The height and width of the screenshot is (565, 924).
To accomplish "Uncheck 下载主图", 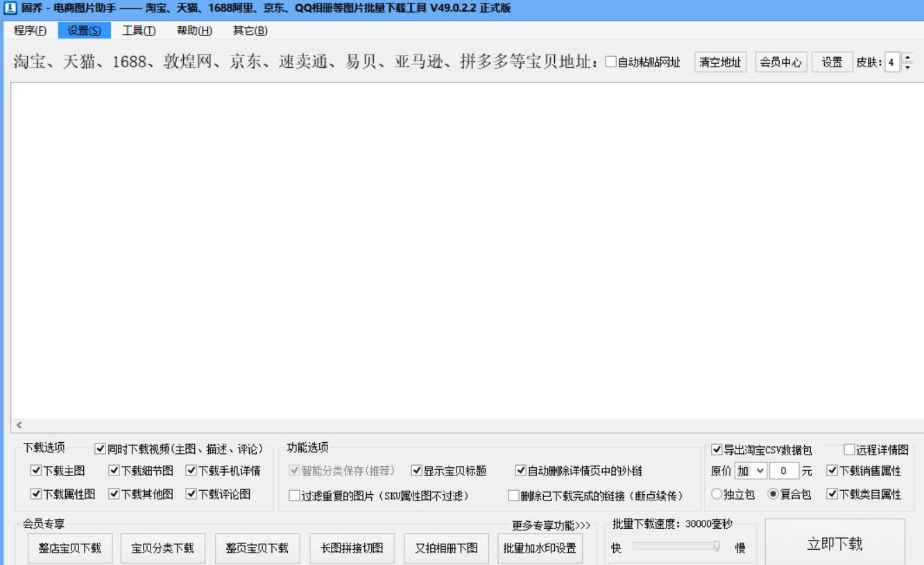I will 35,471.
